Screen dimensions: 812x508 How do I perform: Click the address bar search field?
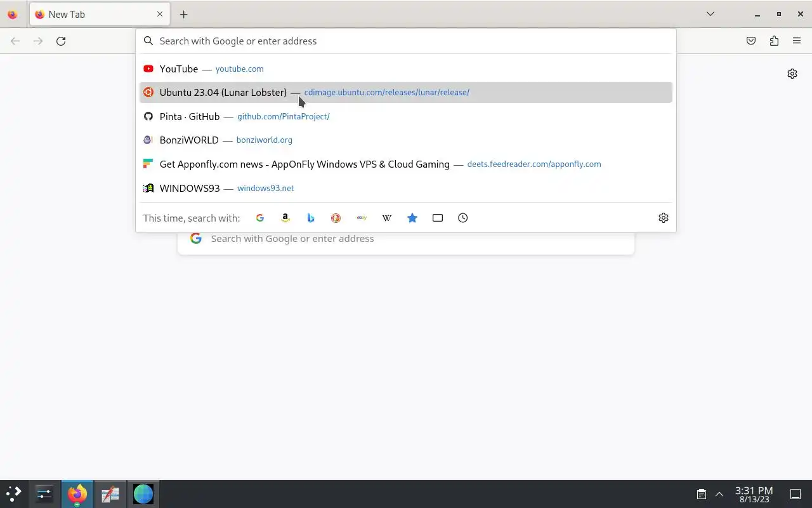tap(406, 41)
